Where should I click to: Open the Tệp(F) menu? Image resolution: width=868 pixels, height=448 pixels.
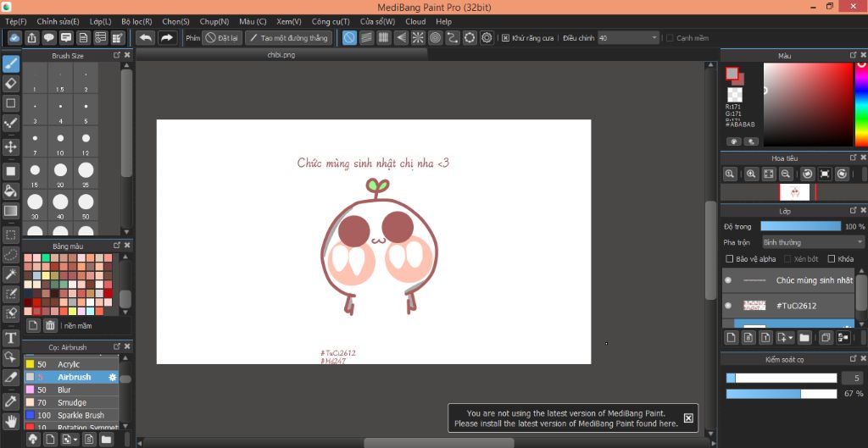[16, 21]
